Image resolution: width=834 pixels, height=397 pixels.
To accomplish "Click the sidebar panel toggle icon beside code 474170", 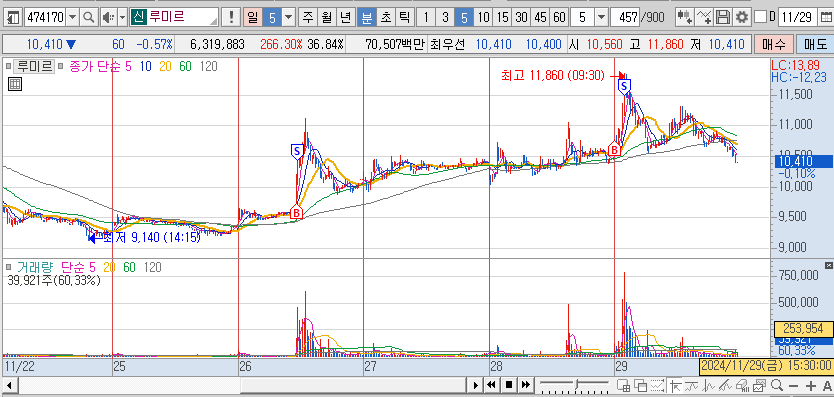I will tap(13, 18).
